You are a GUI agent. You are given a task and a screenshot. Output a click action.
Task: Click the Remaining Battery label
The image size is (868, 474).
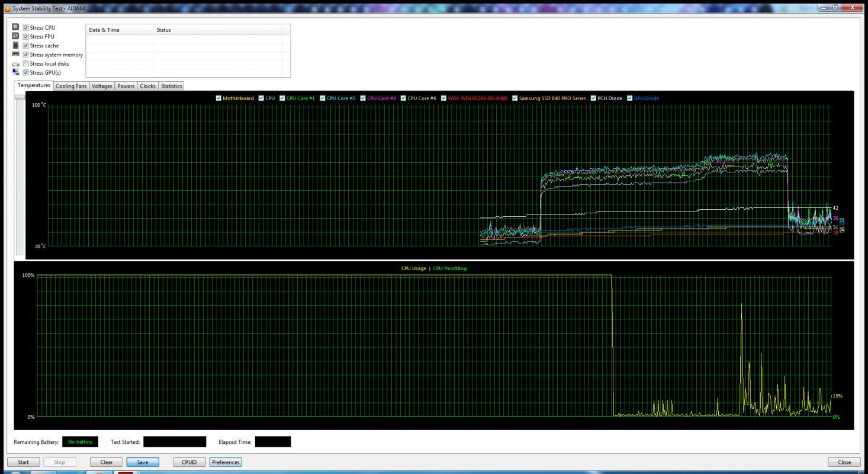pyautogui.click(x=36, y=442)
